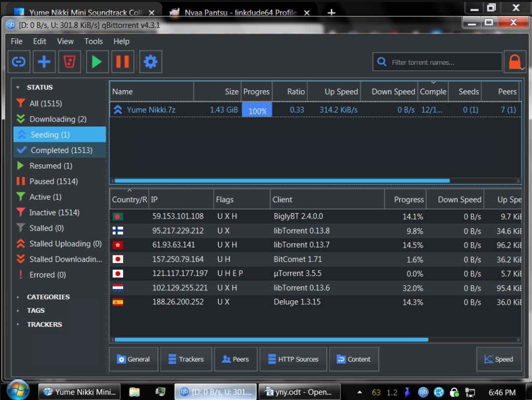Switch to the Trackers tab
Viewport: 532px width, 400px height.
186,359
